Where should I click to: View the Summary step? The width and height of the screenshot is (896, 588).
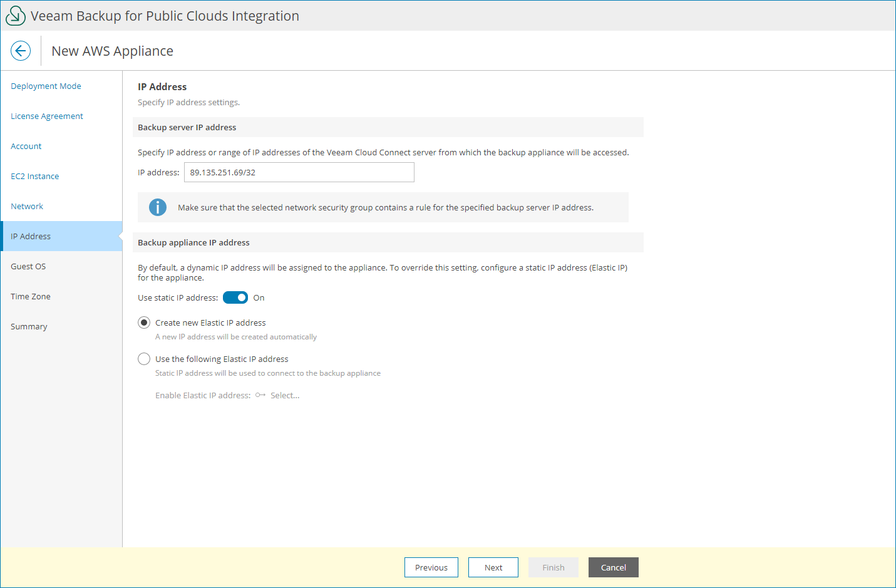(29, 326)
